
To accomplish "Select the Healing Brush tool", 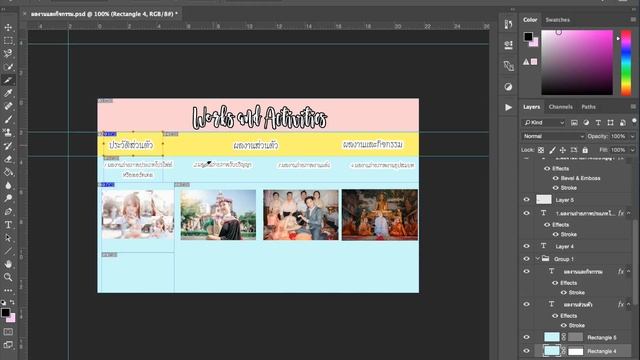I will (x=8, y=106).
